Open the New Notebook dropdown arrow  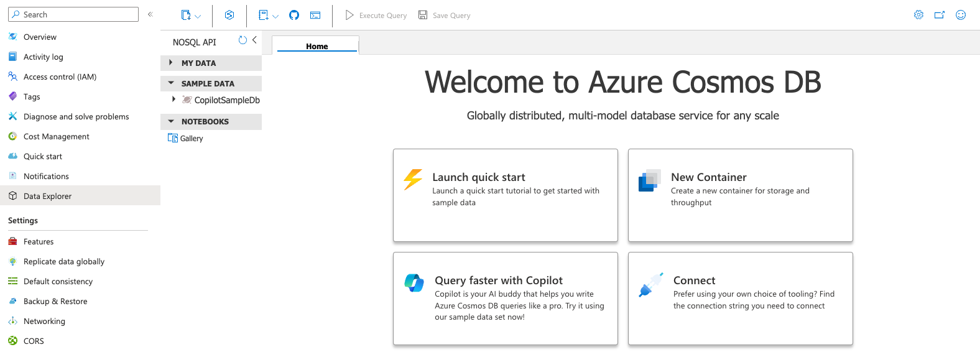coord(275,16)
